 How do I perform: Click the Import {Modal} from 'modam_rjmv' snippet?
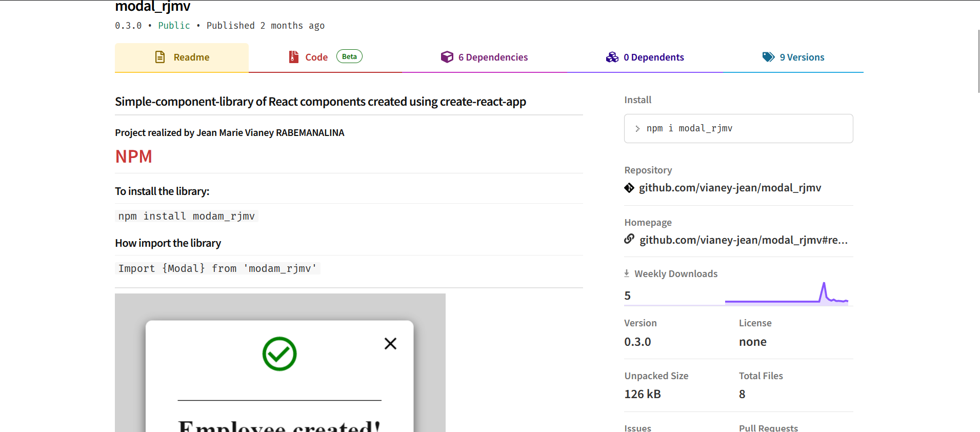[217, 268]
